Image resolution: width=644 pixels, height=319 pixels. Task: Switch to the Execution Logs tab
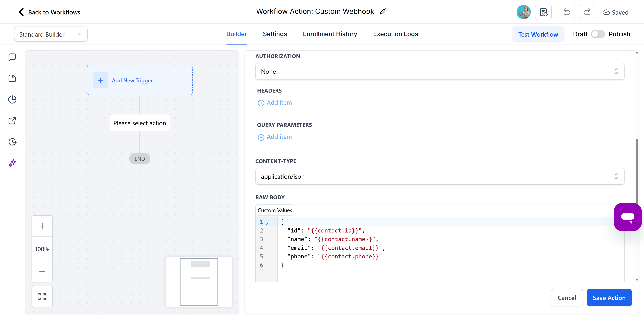(x=395, y=34)
